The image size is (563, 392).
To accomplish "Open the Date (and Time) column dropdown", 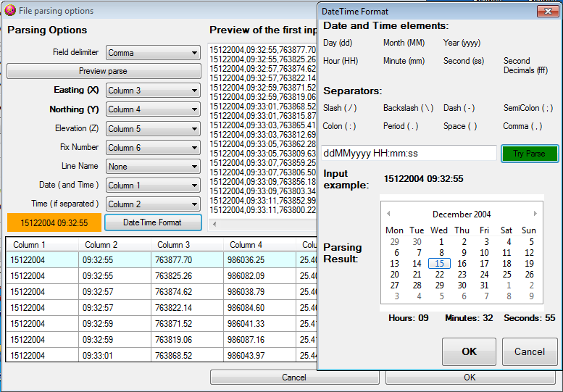I will coord(153,185).
